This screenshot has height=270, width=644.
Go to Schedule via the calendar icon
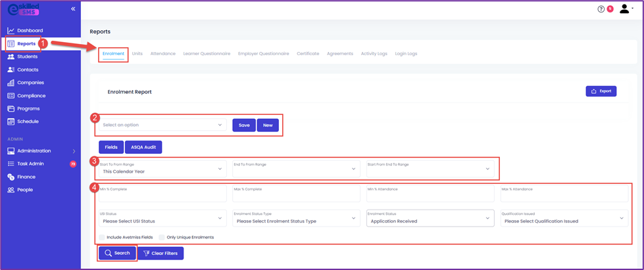click(x=11, y=122)
